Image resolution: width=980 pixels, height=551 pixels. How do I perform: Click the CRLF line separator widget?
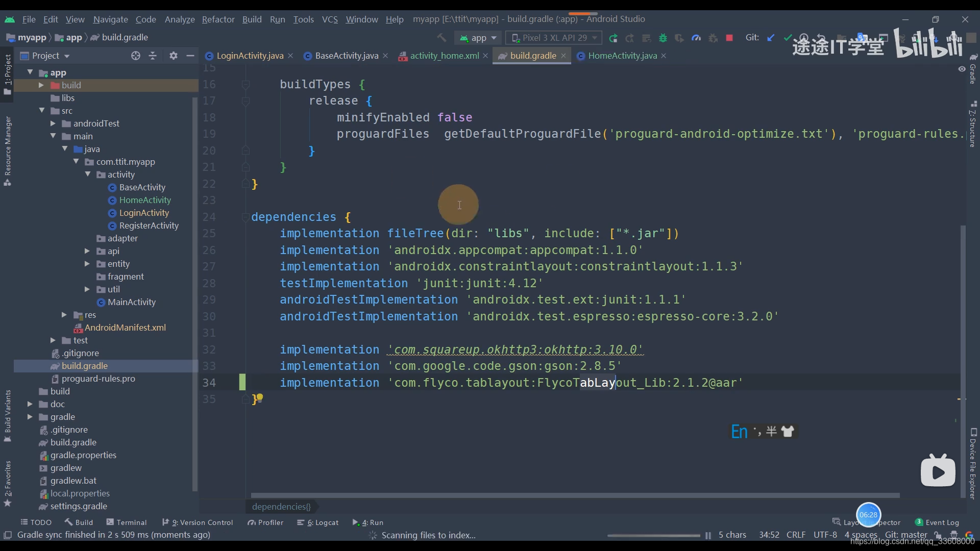[x=796, y=535]
